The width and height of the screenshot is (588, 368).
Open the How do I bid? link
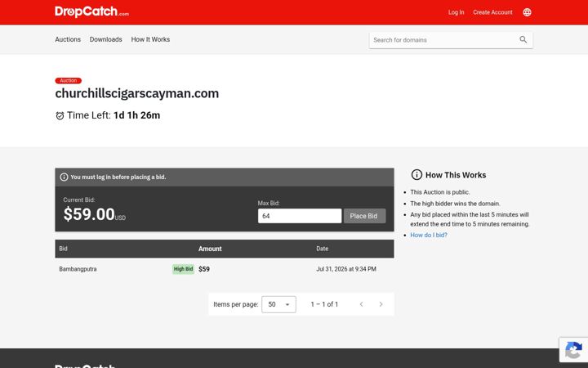tap(429, 235)
